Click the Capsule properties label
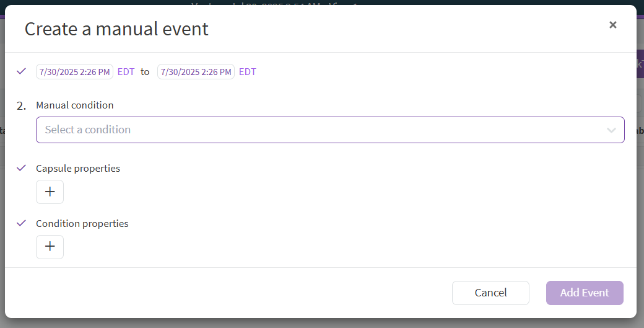The width and height of the screenshot is (644, 328). pyautogui.click(x=78, y=169)
